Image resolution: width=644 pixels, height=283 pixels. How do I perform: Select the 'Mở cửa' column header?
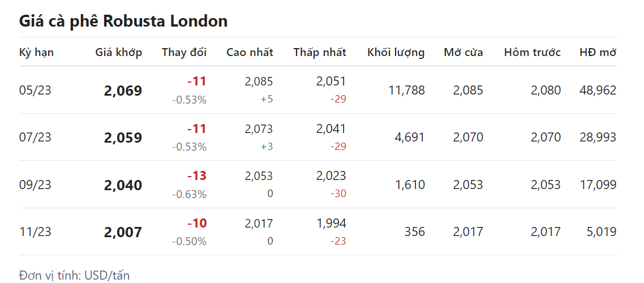[x=463, y=53]
